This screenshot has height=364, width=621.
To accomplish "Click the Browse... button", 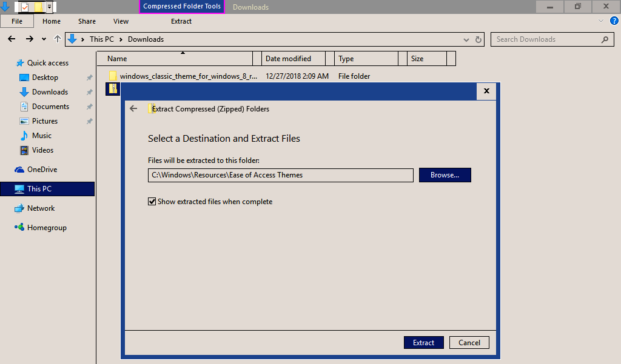I will (445, 175).
